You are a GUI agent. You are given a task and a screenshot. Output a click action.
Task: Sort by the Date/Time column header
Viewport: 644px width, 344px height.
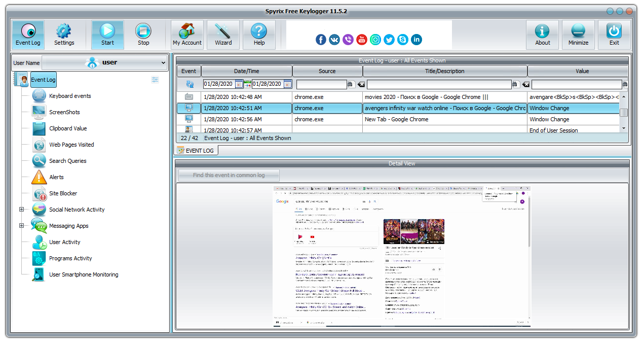point(247,71)
